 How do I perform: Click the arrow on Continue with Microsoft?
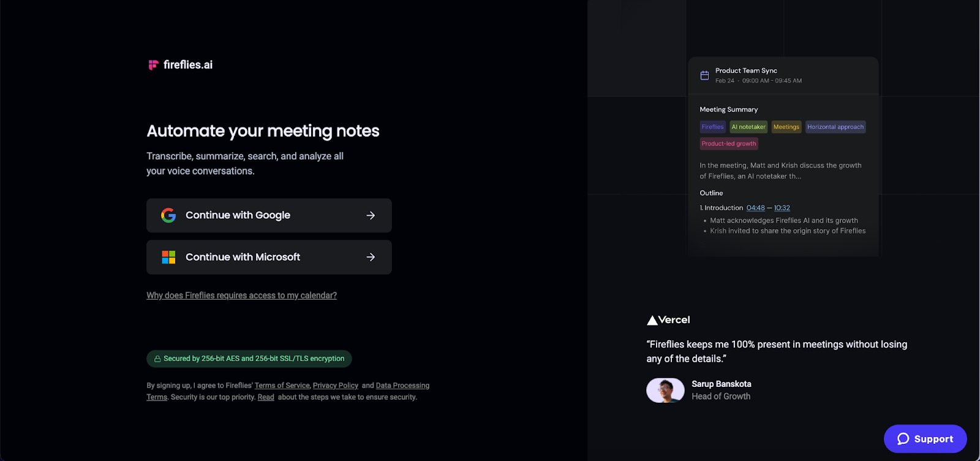click(371, 257)
